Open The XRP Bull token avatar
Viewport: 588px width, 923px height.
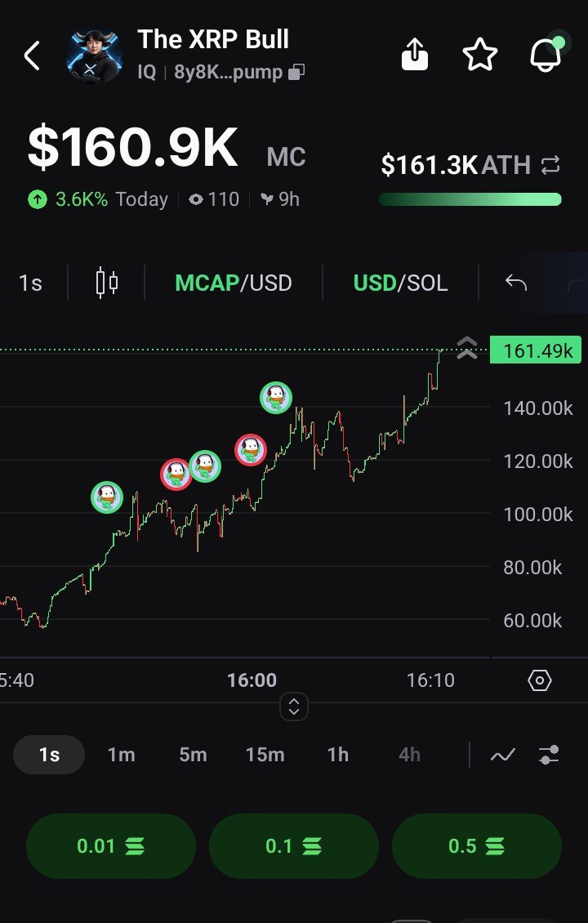pos(95,56)
